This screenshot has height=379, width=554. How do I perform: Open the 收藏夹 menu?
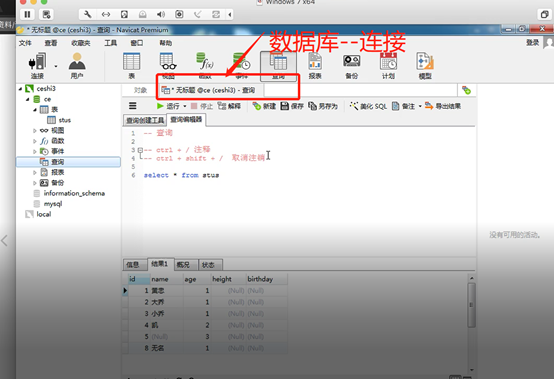click(x=81, y=43)
